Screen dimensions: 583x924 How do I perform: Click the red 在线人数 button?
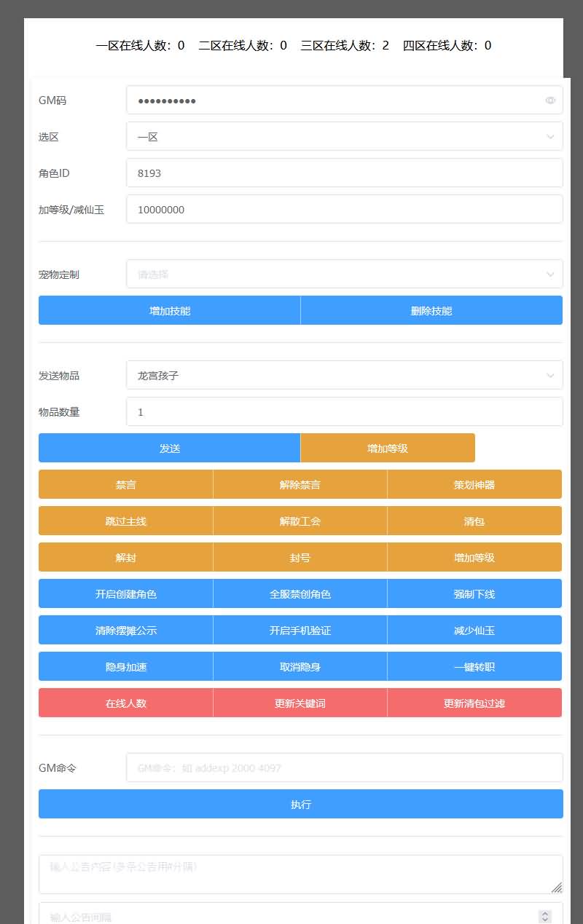coord(125,703)
